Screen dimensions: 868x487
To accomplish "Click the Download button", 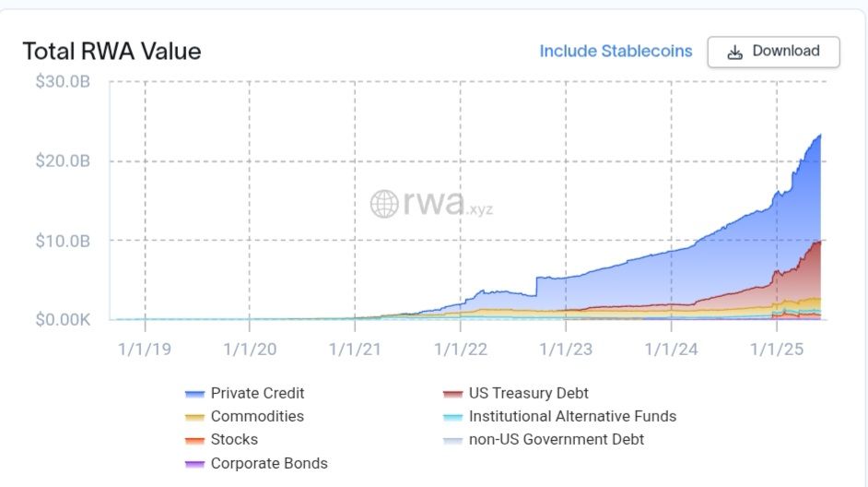I will tap(773, 52).
